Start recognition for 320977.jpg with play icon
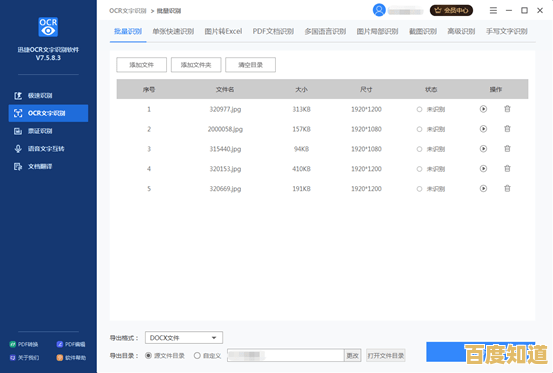This screenshot has width=553, height=373. pos(483,109)
